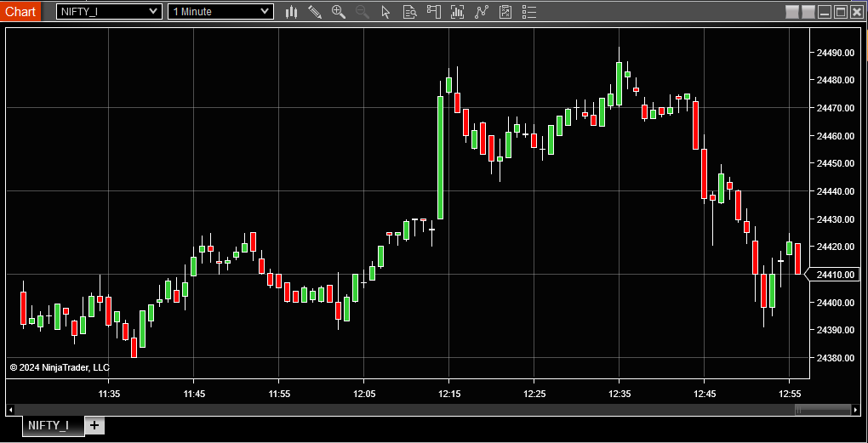
Task: Click the 12:05 time axis label
Action: [363, 395]
